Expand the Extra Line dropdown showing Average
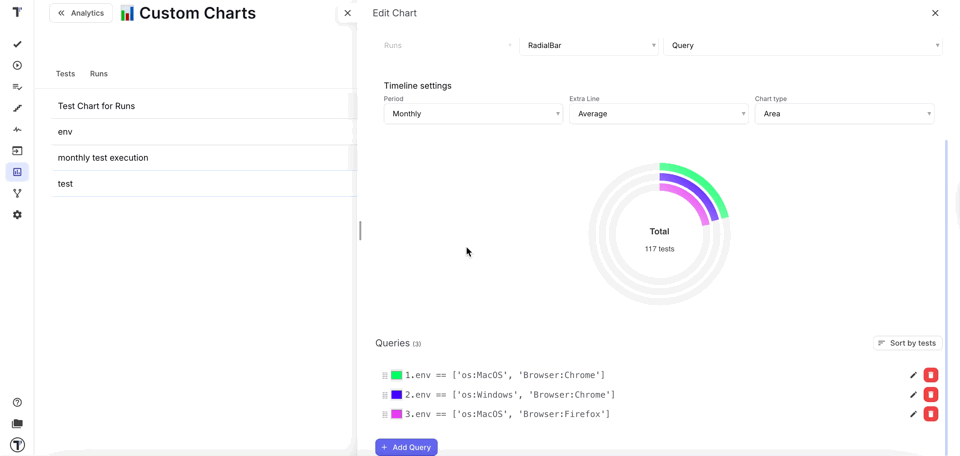This screenshot has width=960, height=456. click(658, 114)
